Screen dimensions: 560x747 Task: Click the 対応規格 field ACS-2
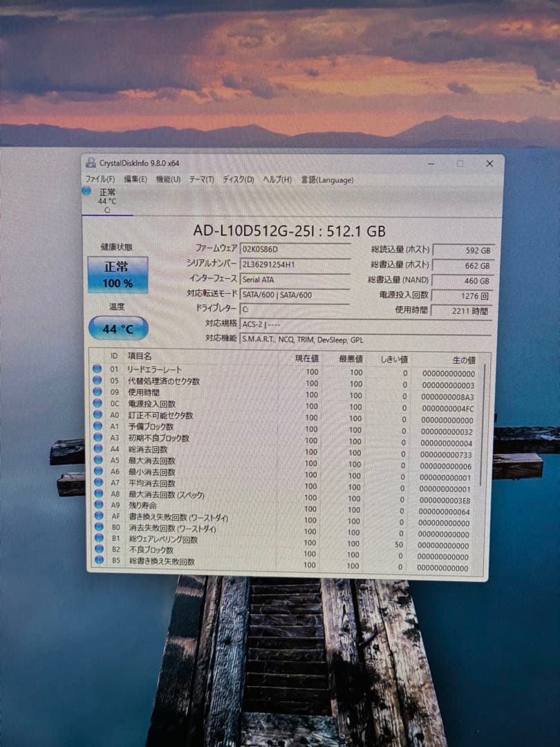pos(366,324)
